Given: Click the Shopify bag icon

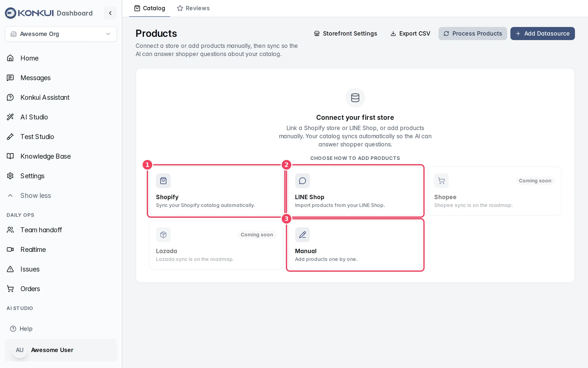Looking at the screenshot, I should (163, 181).
